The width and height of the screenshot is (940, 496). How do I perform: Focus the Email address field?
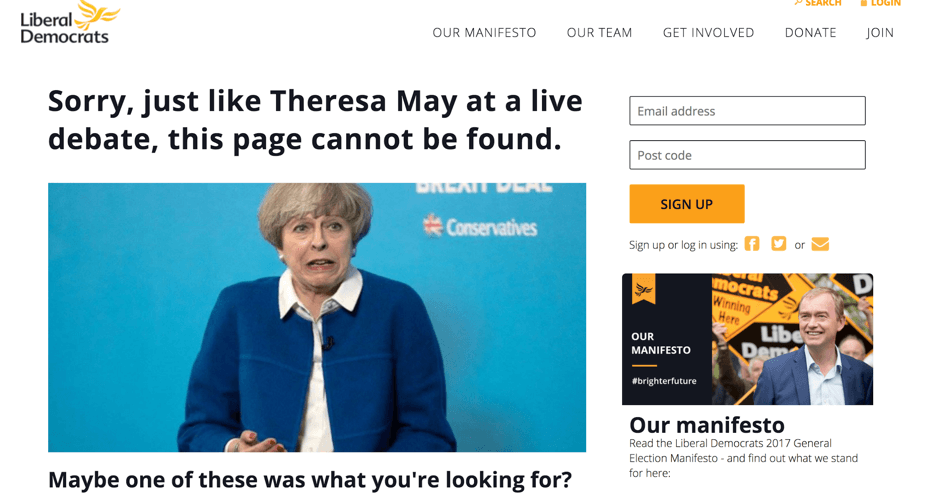[748, 111]
